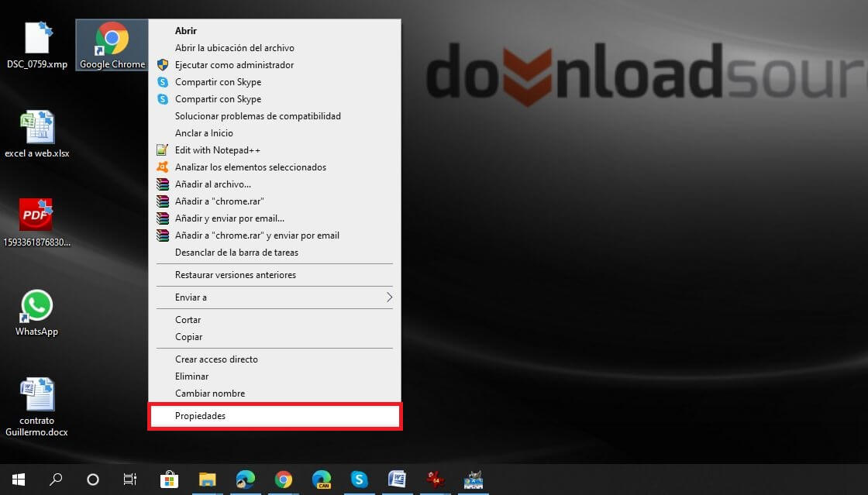Open Google Chrome from taskbar

click(284, 480)
